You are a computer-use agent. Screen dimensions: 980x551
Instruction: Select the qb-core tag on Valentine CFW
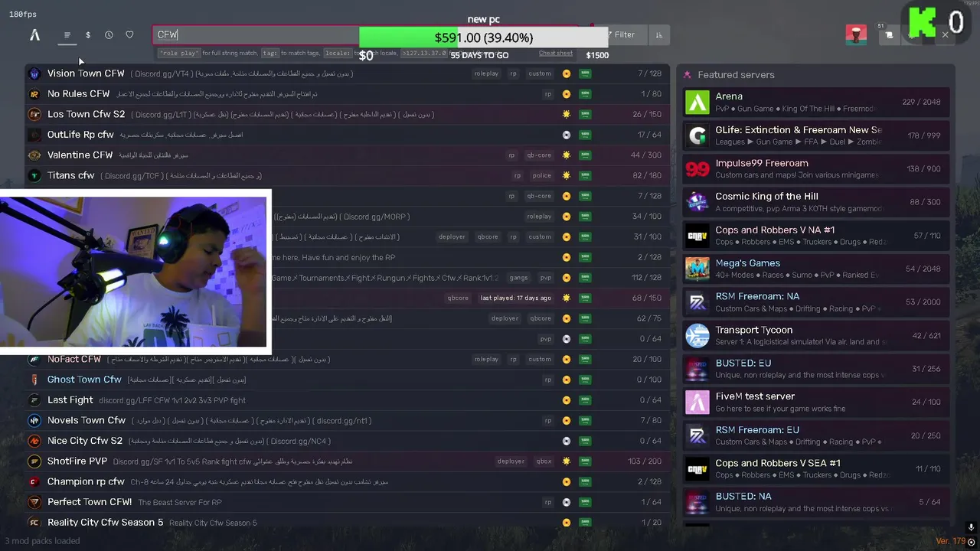pyautogui.click(x=539, y=155)
